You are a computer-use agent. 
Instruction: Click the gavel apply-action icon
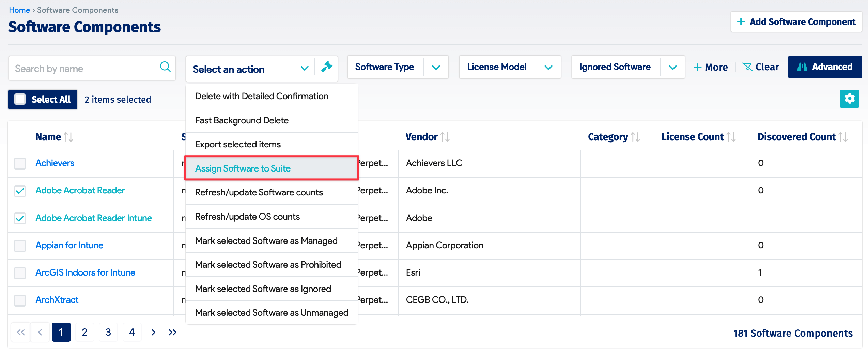[x=326, y=67]
